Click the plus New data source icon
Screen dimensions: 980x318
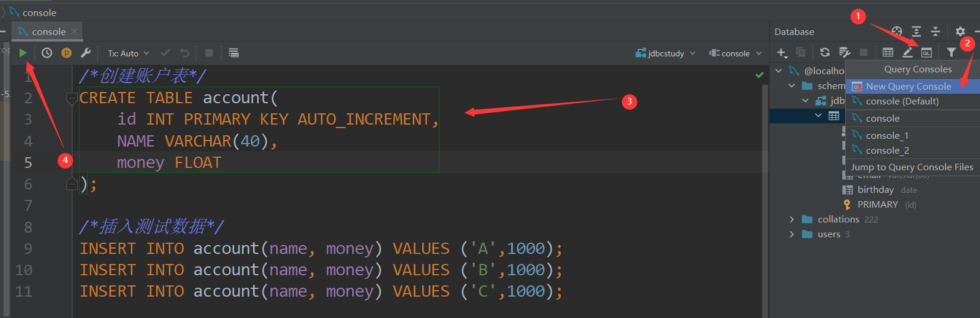[782, 53]
